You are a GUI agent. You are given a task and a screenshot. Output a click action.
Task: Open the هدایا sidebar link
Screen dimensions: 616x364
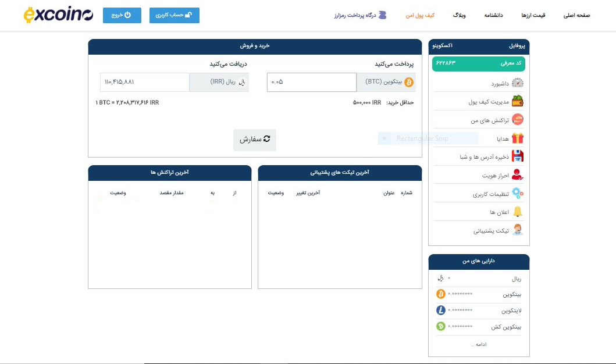(x=503, y=138)
